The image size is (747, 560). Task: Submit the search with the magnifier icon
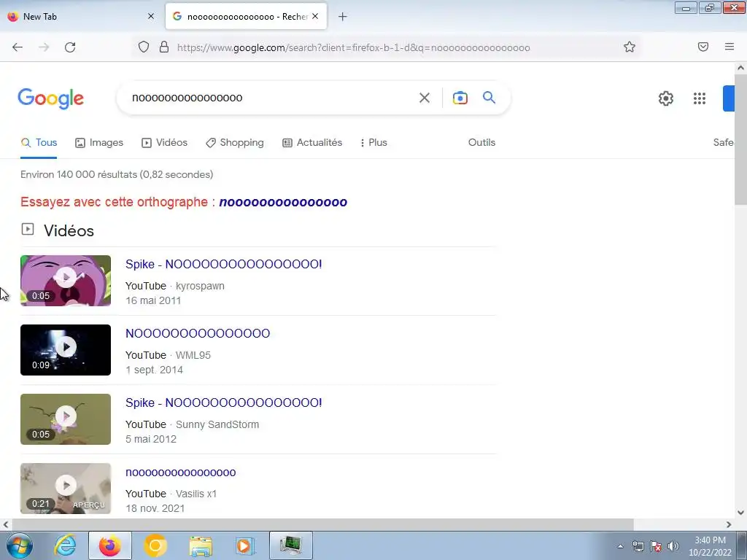pos(489,98)
